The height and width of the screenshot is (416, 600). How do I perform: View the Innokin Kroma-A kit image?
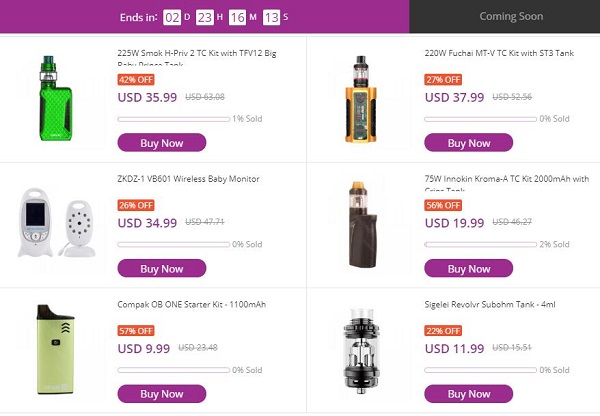(x=362, y=224)
